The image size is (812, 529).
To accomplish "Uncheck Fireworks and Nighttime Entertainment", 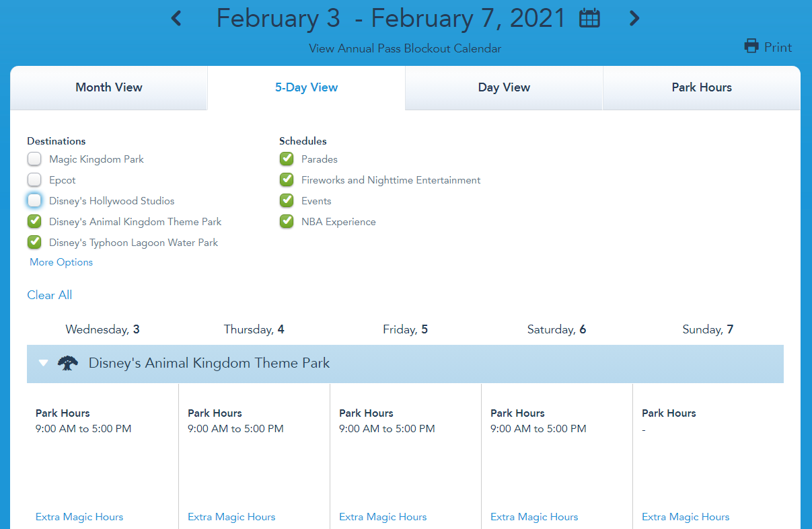I will [x=287, y=180].
